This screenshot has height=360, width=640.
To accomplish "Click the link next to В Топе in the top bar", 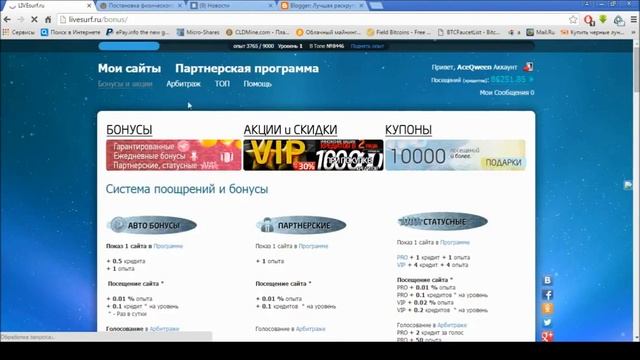I will (367, 46).
